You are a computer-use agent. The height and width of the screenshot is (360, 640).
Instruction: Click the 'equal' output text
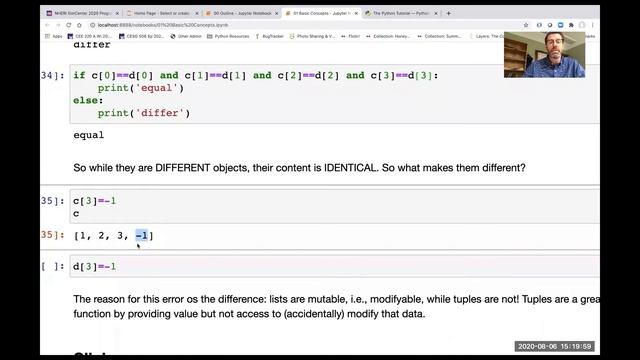[89, 135]
